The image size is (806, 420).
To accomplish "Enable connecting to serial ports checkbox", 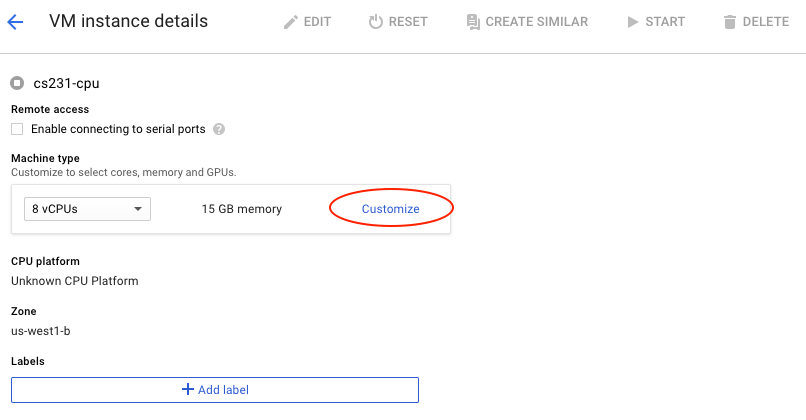I will (x=17, y=129).
